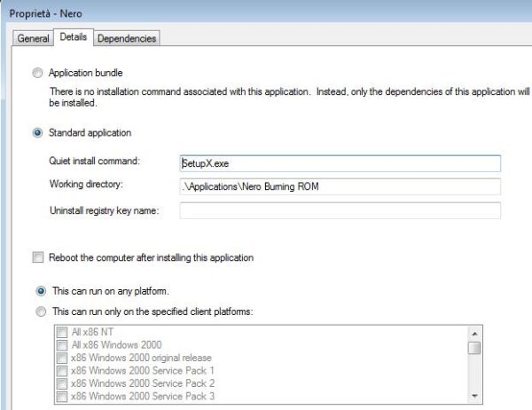Select the Application bundle radio button

click(37, 73)
